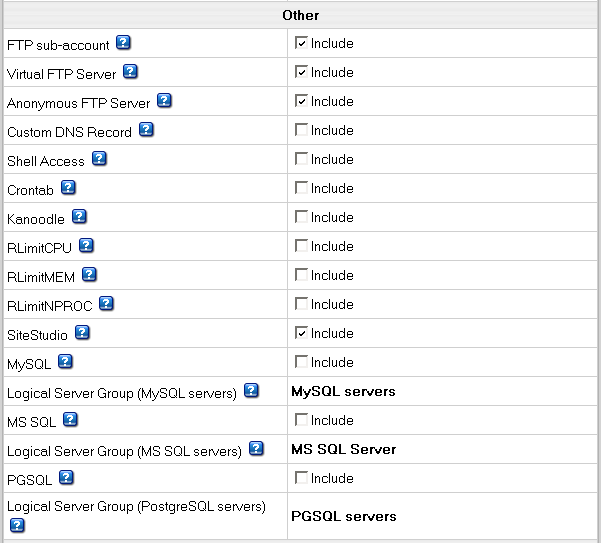Open RLimitNPROC help icon

coord(106,303)
